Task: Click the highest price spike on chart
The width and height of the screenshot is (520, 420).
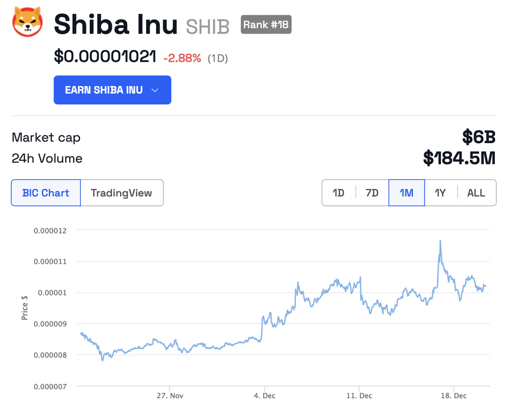Action: pyautogui.click(x=440, y=241)
